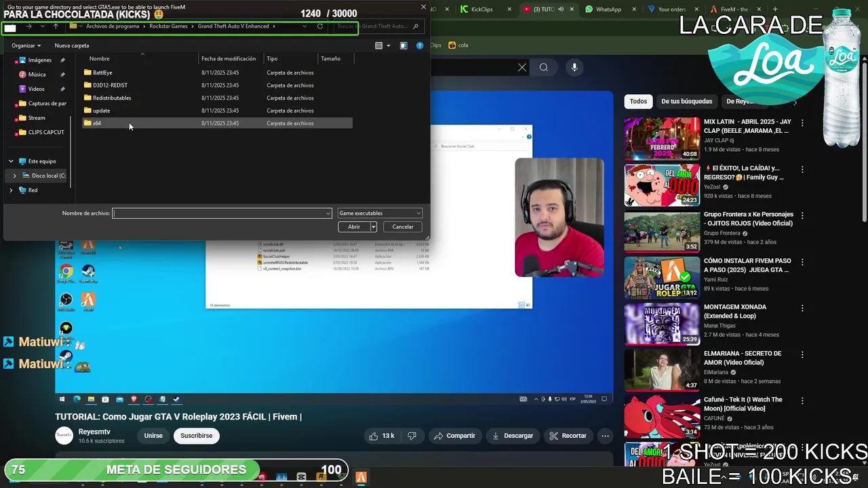Click the Abrir button
The width and height of the screenshot is (868, 488).
click(354, 227)
